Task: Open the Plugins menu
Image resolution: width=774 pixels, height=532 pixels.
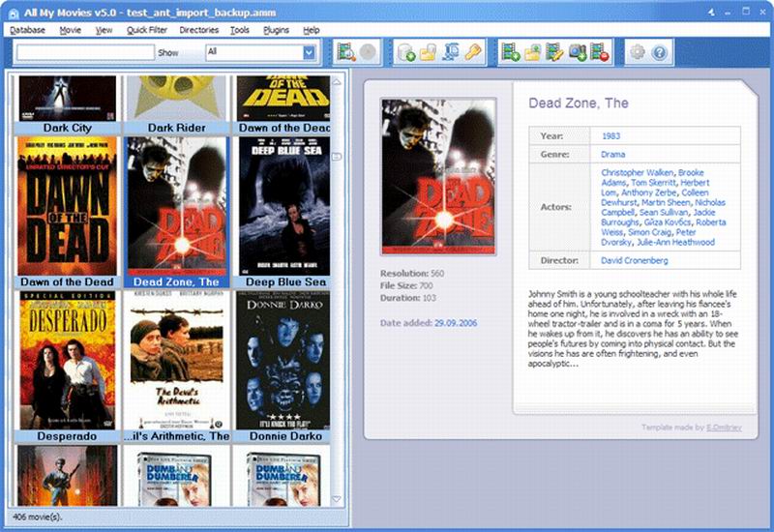Action: 276,30
